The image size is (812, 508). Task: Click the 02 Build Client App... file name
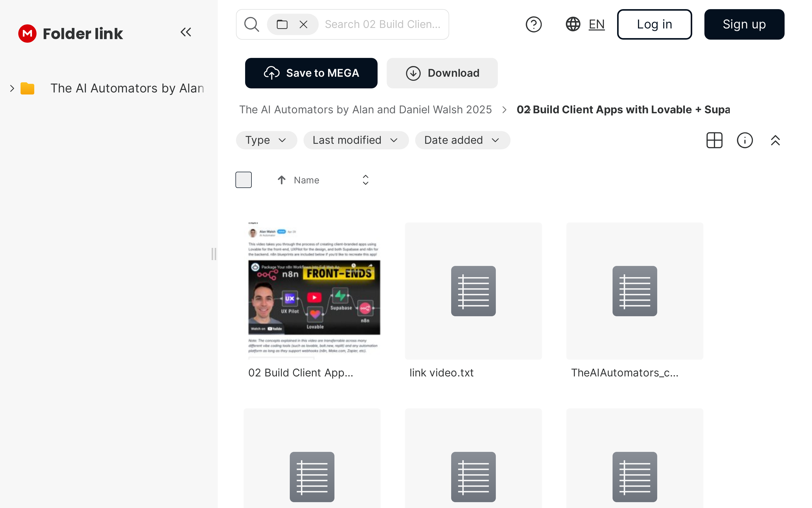(x=301, y=373)
